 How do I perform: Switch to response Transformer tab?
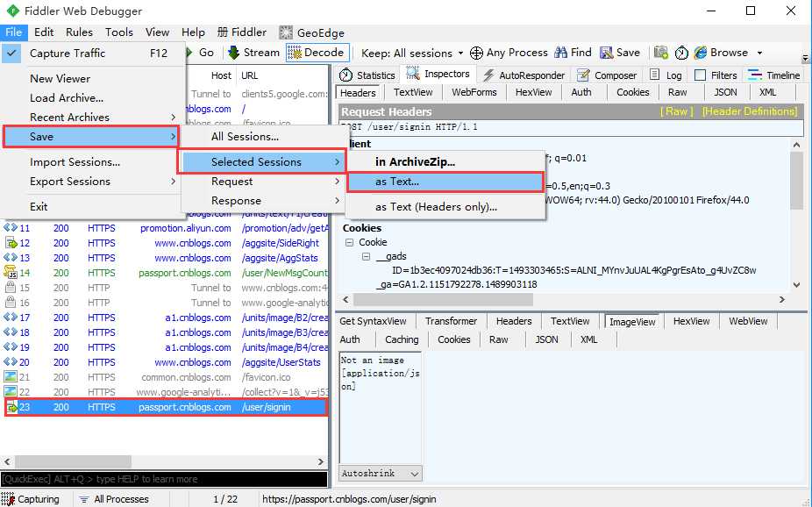click(x=451, y=321)
